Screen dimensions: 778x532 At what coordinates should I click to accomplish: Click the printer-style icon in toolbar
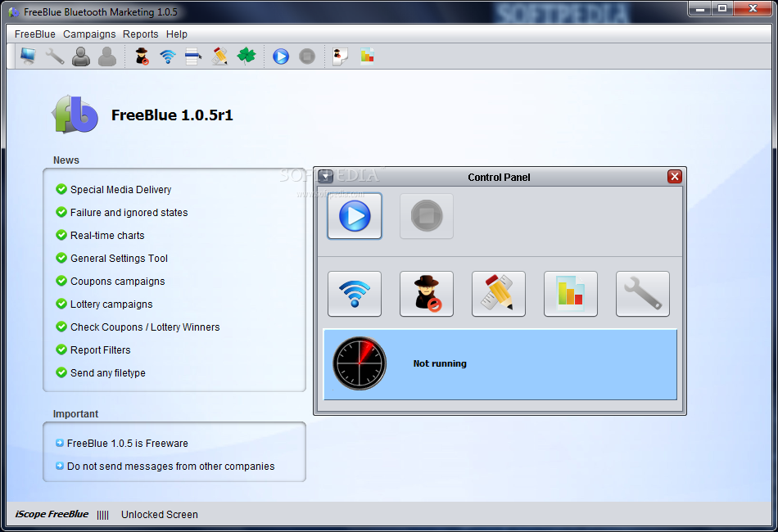point(193,56)
